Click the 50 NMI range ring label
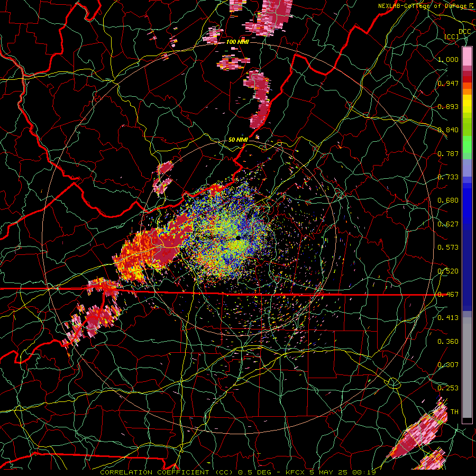This screenshot has width=476, height=476. [x=238, y=140]
